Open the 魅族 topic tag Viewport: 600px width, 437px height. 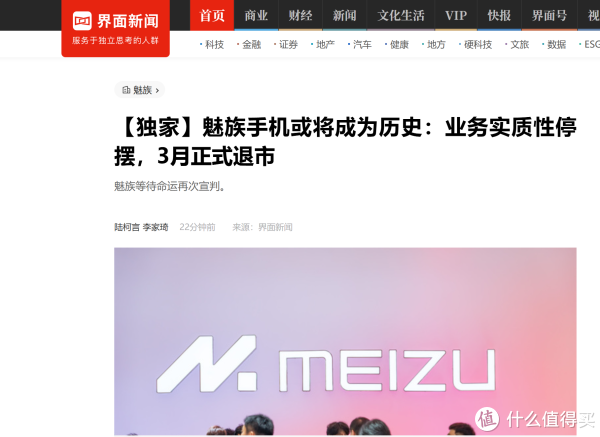pos(139,90)
